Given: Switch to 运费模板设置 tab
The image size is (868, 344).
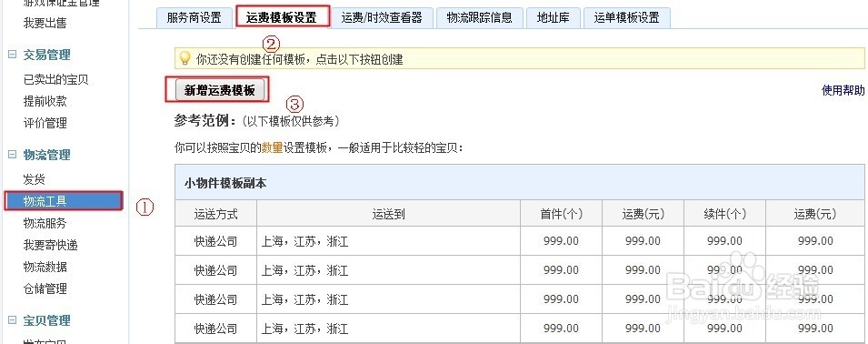Looking at the screenshot, I should pyautogui.click(x=282, y=17).
